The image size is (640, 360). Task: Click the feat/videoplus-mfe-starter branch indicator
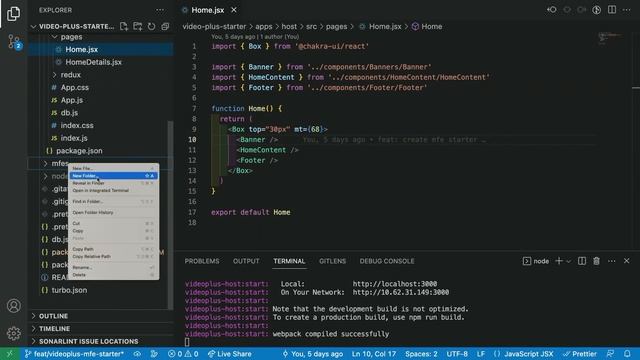click(74, 354)
